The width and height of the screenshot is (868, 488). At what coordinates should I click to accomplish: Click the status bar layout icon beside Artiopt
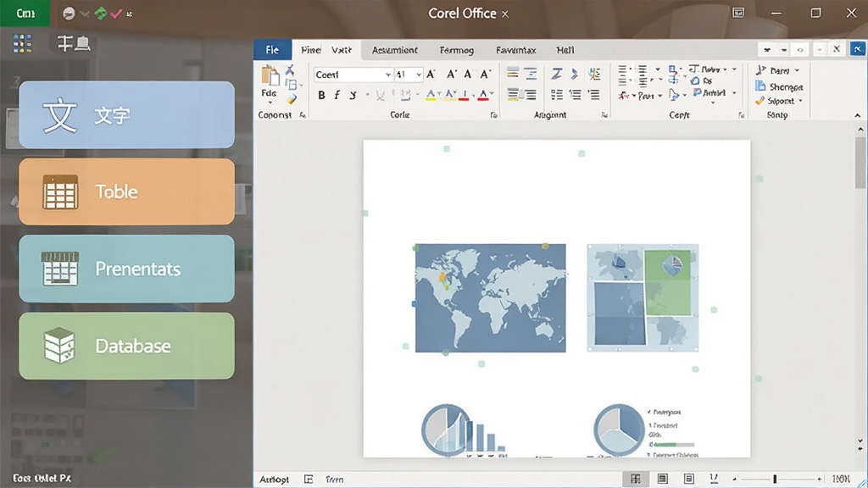309,480
